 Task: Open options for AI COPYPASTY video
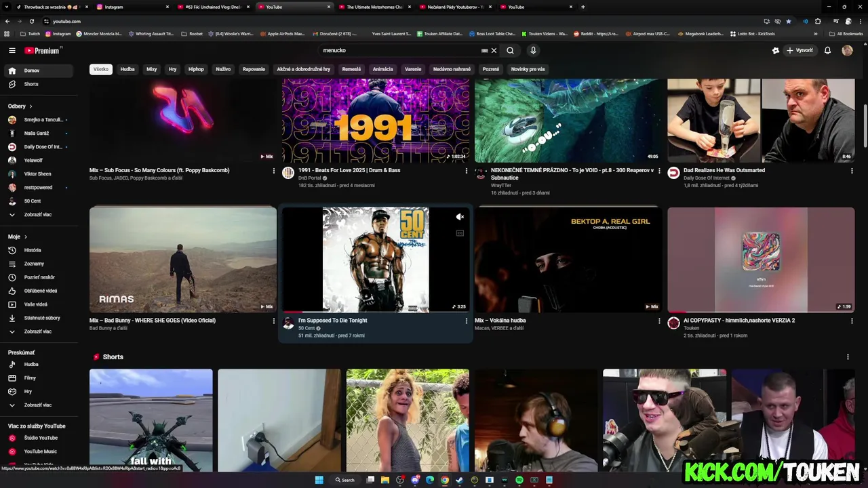pos(852,321)
